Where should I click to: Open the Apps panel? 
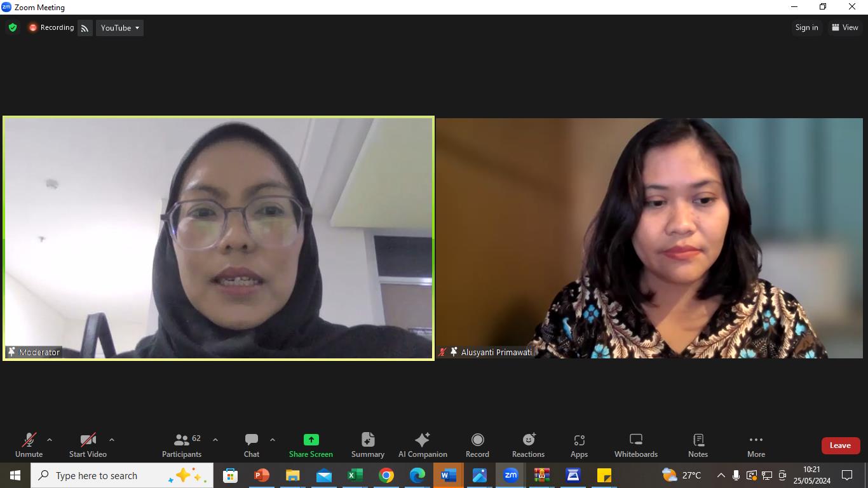pyautogui.click(x=579, y=445)
